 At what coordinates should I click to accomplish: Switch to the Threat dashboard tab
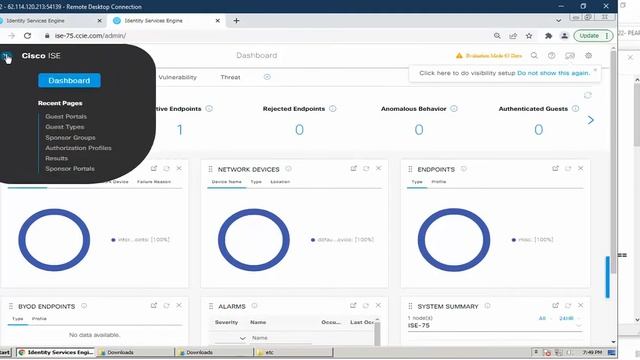pyautogui.click(x=230, y=77)
